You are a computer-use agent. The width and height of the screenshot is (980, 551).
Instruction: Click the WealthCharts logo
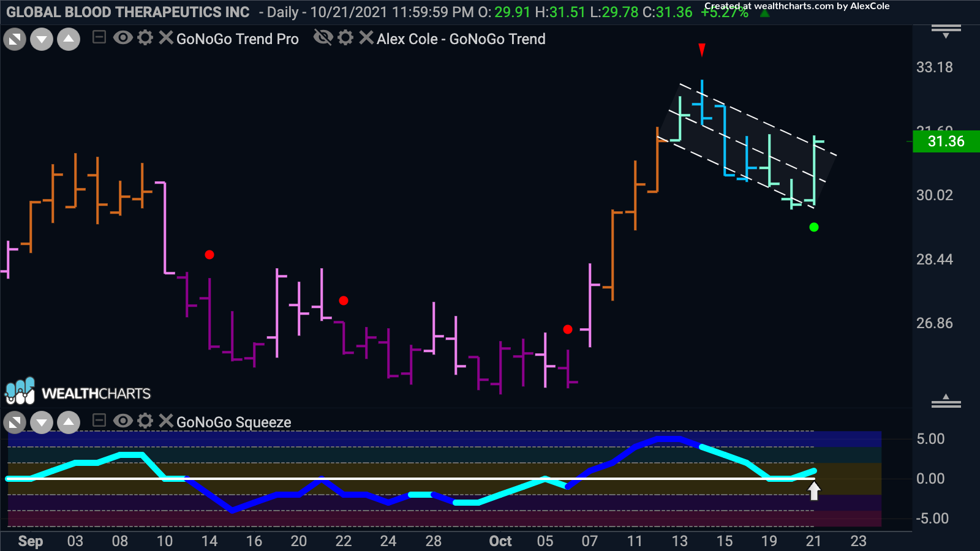[x=78, y=392]
